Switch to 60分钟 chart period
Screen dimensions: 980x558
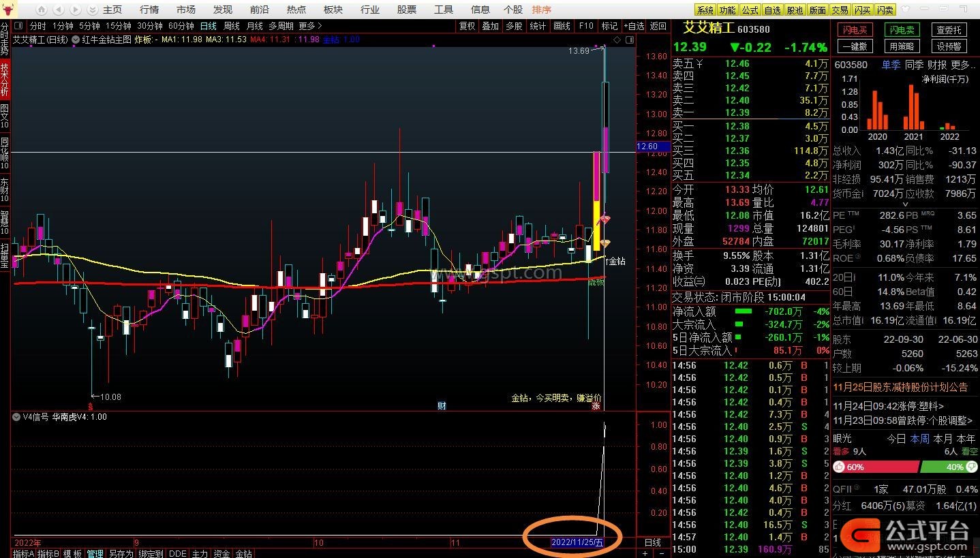181,26
